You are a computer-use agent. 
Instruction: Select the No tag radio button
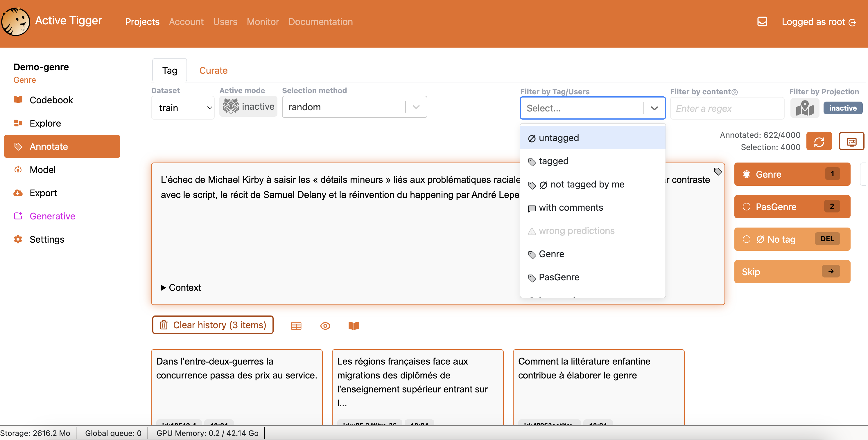[x=746, y=239]
